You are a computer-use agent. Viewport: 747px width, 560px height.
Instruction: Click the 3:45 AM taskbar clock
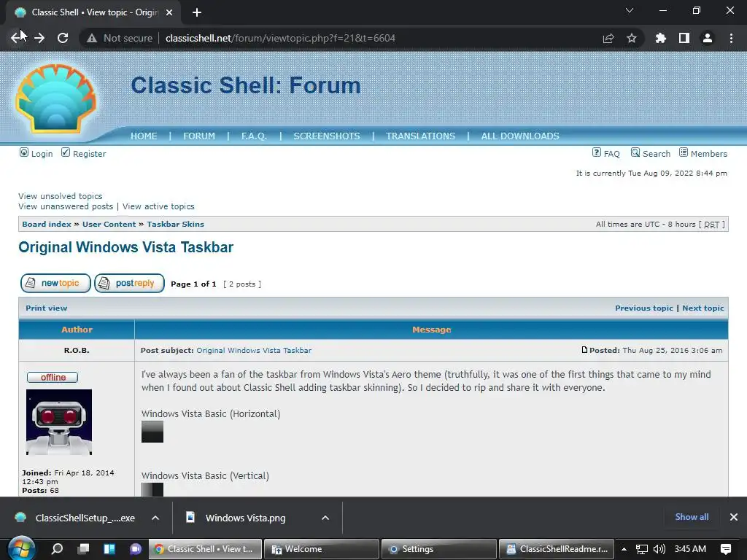[x=690, y=549]
